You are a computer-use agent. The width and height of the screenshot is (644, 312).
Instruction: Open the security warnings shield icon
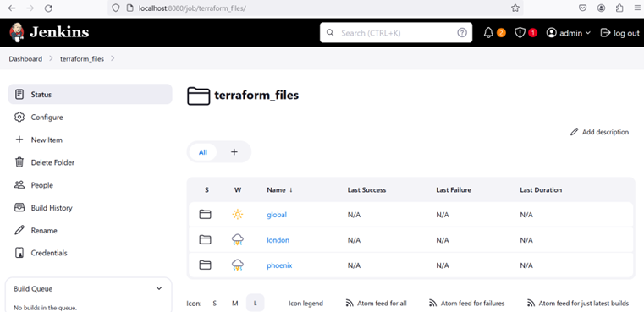[x=520, y=33]
